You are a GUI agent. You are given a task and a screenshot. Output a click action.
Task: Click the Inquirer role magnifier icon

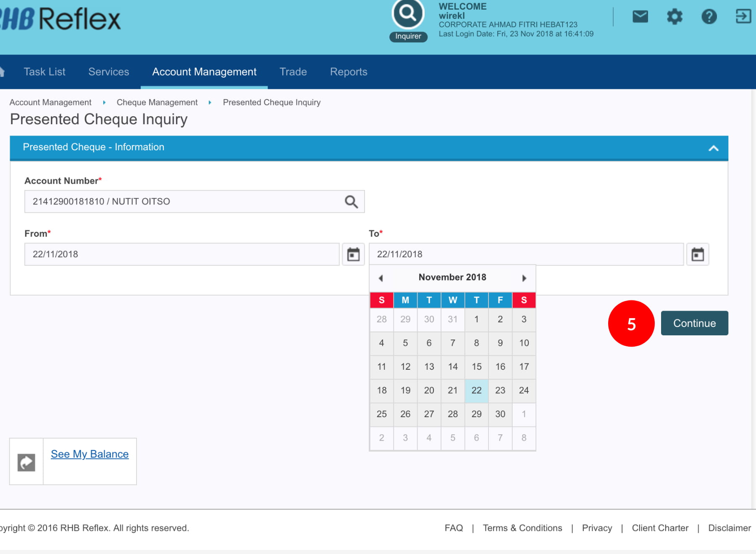point(408,14)
